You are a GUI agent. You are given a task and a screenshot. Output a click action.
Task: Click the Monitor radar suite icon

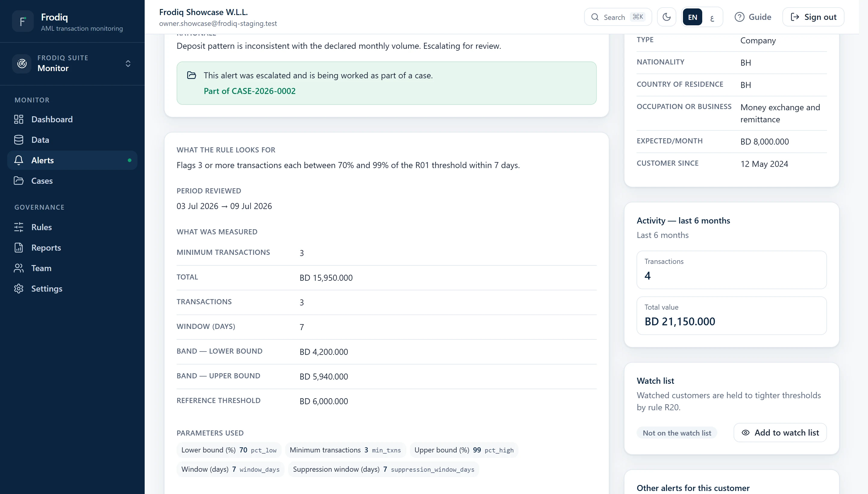22,64
